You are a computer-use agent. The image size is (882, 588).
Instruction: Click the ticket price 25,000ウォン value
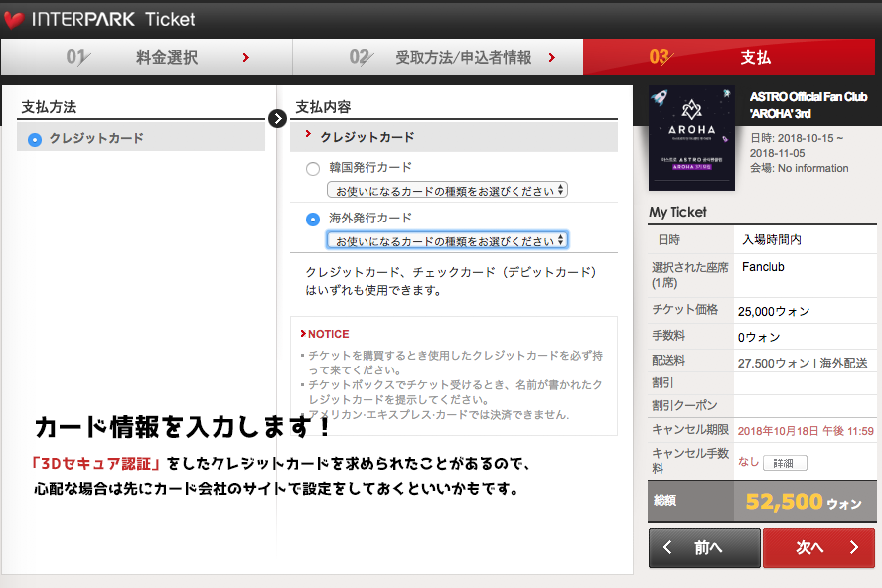point(774,311)
